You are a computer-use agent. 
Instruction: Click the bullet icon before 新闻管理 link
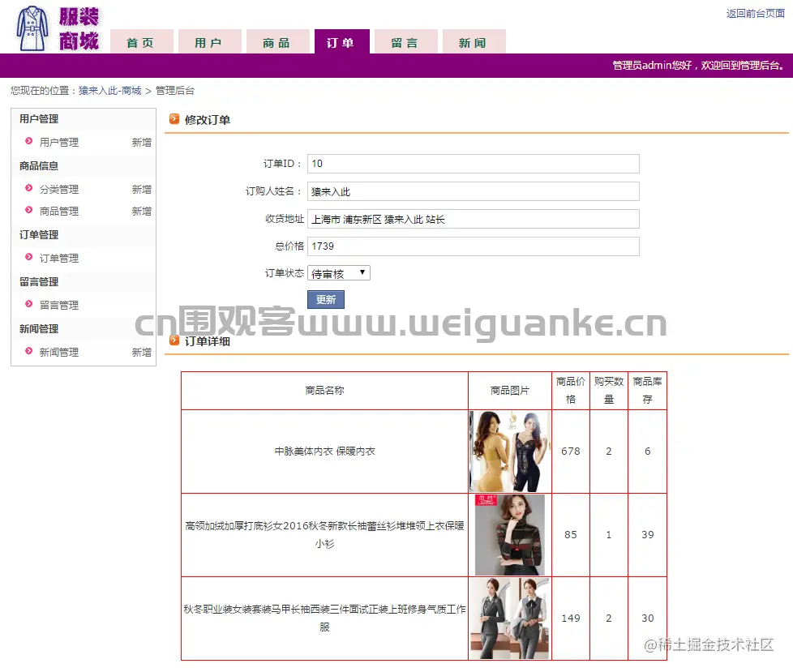point(29,351)
